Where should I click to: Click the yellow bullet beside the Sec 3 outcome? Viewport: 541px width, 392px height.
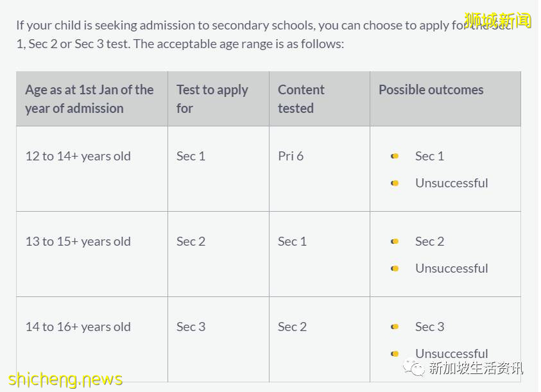coord(395,327)
